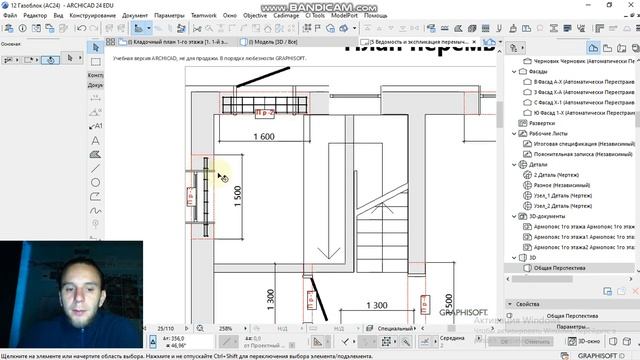
Task: Open the tab overview grid icon
Action: point(111,42)
